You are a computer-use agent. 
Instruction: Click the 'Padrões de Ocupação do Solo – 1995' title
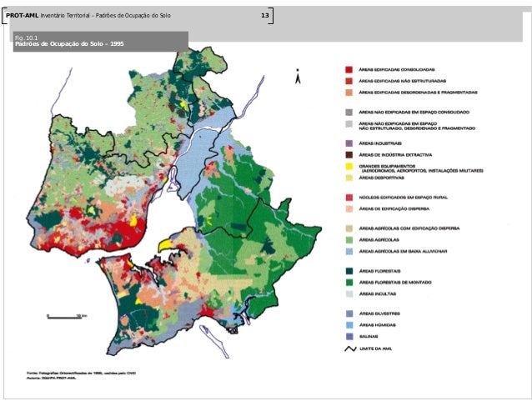pyautogui.click(x=69, y=44)
